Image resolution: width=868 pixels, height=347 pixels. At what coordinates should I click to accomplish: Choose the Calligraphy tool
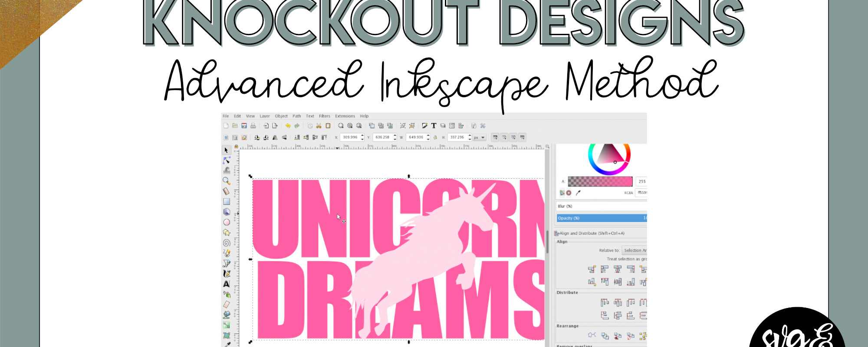click(x=226, y=273)
